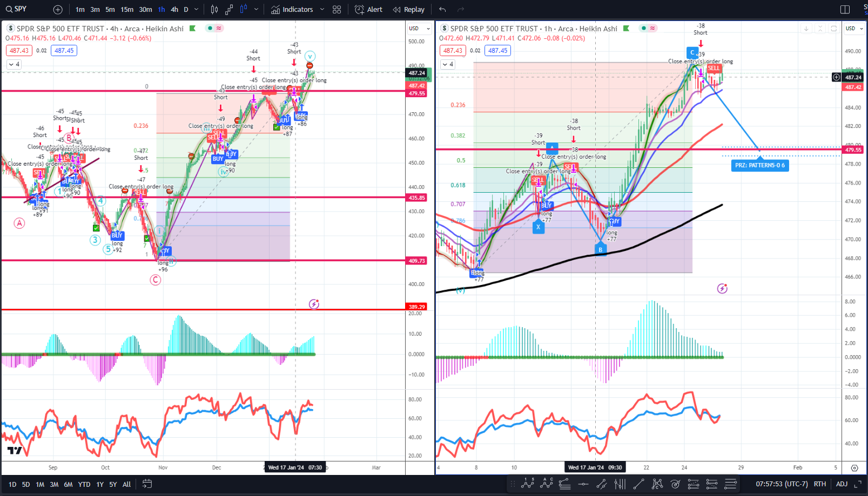Image resolution: width=868 pixels, height=496 pixels.
Task: Click the purple lightning event icon on 1h chart
Action: pyautogui.click(x=722, y=288)
